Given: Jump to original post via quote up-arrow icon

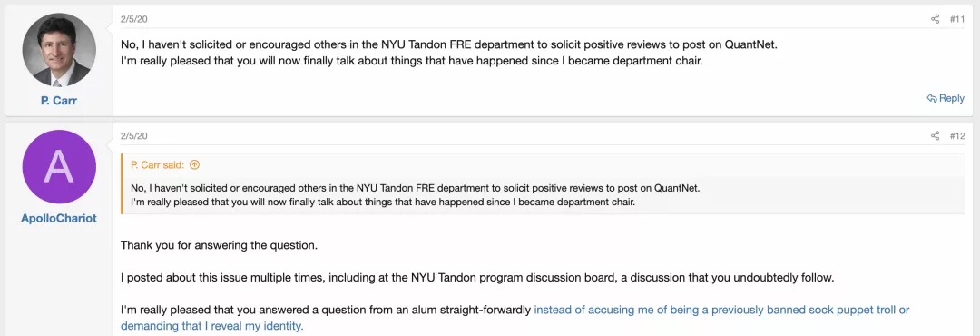Looking at the screenshot, I should click(x=194, y=165).
